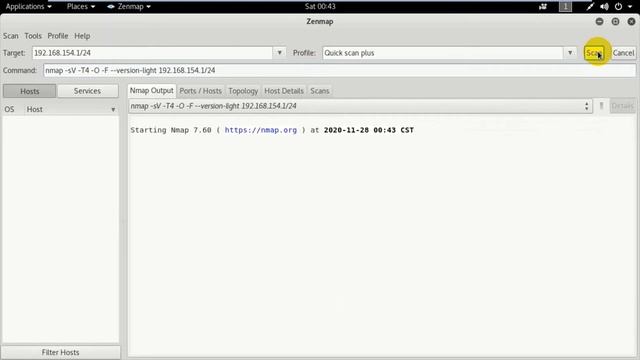
Task: Click the pen tray icon
Action: point(590,7)
